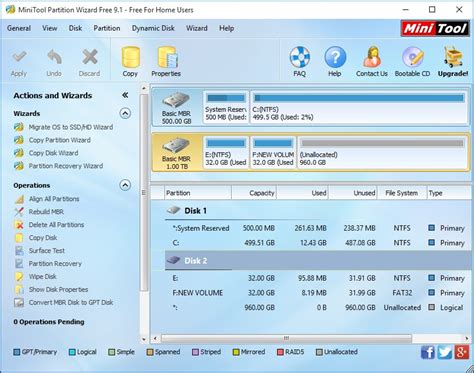Image resolution: width=474 pixels, height=373 pixels.
Task: Open the Dynamic Disk menu
Action: (153, 28)
